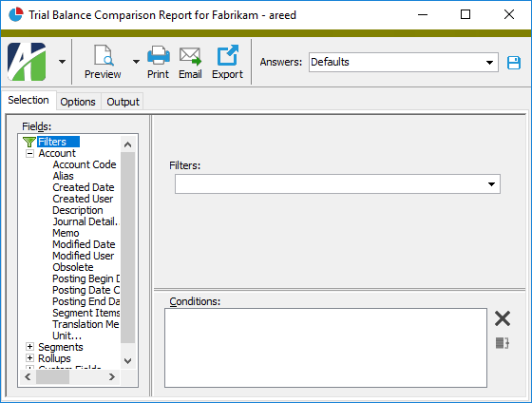Click the Preview document icon

pyautogui.click(x=103, y=55)
